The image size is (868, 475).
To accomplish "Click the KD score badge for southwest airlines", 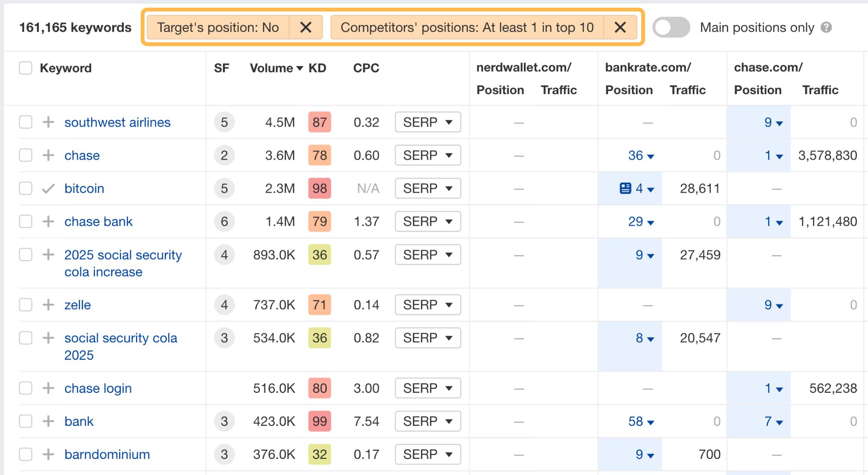I will pyautogui.click(x=319, y=122).
